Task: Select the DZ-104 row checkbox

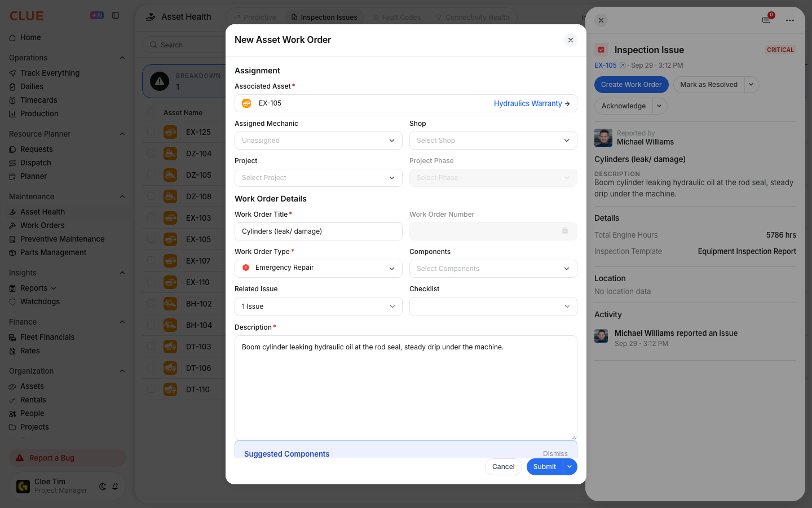Action: pyautogui.click(x=151, y=153)
